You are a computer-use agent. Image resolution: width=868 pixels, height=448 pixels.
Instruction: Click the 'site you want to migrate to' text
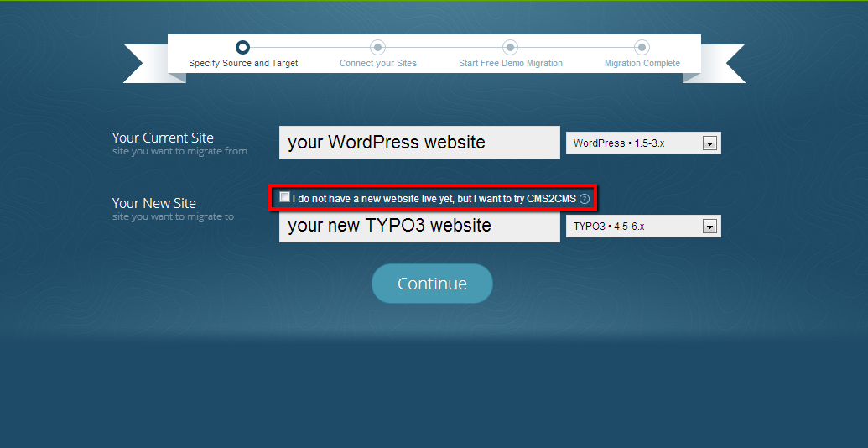click(173, 216)
